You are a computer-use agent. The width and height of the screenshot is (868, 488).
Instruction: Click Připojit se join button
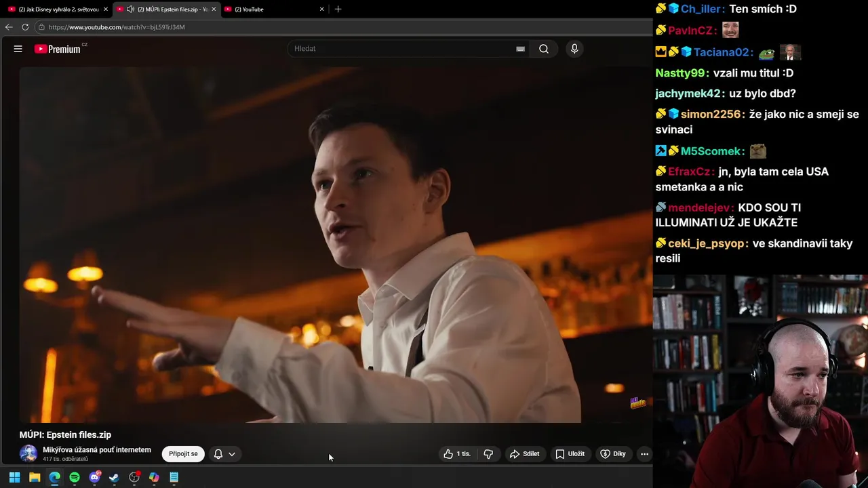(x=183, y=454)
